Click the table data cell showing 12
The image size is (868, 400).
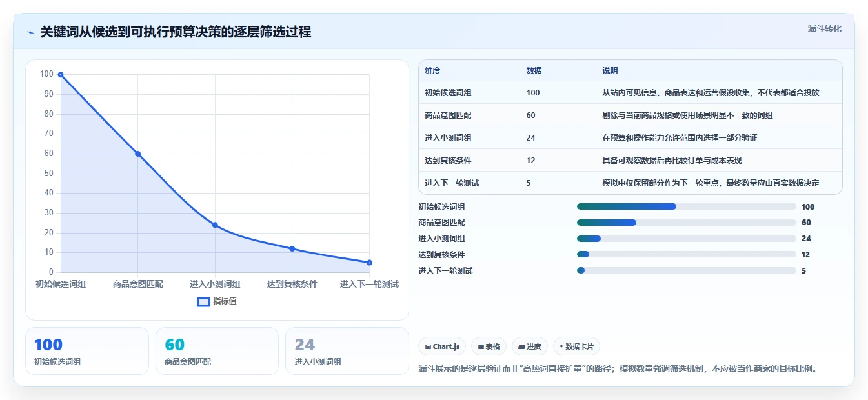(x=530, y=161)
